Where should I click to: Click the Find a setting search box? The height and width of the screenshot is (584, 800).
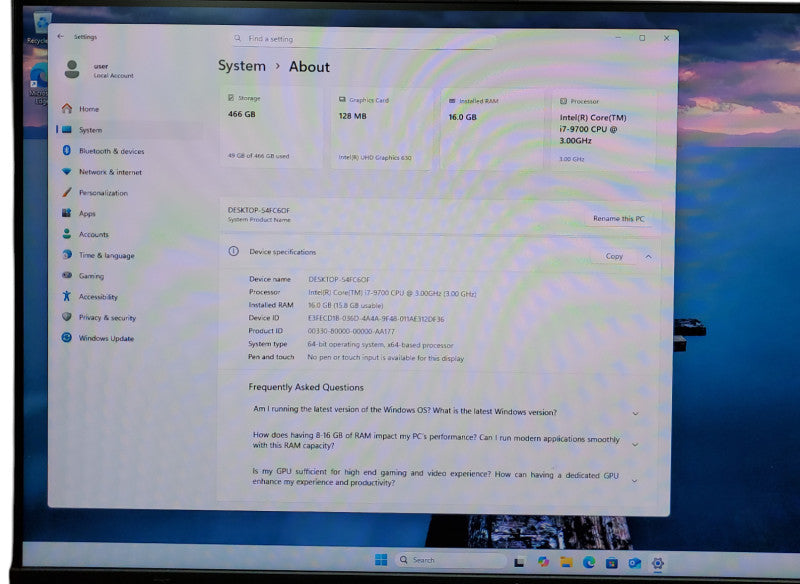[x=363, y=39]
